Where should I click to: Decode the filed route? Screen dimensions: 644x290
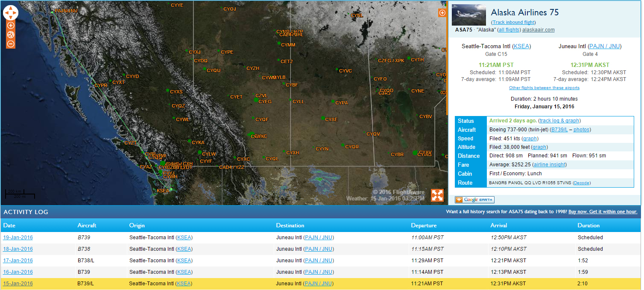tap(582, 183)
